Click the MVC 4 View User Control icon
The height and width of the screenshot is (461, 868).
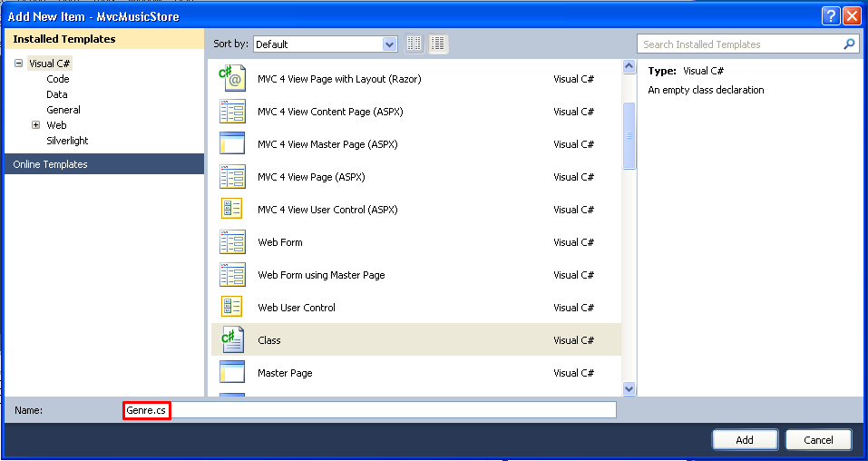click(232, 210)
